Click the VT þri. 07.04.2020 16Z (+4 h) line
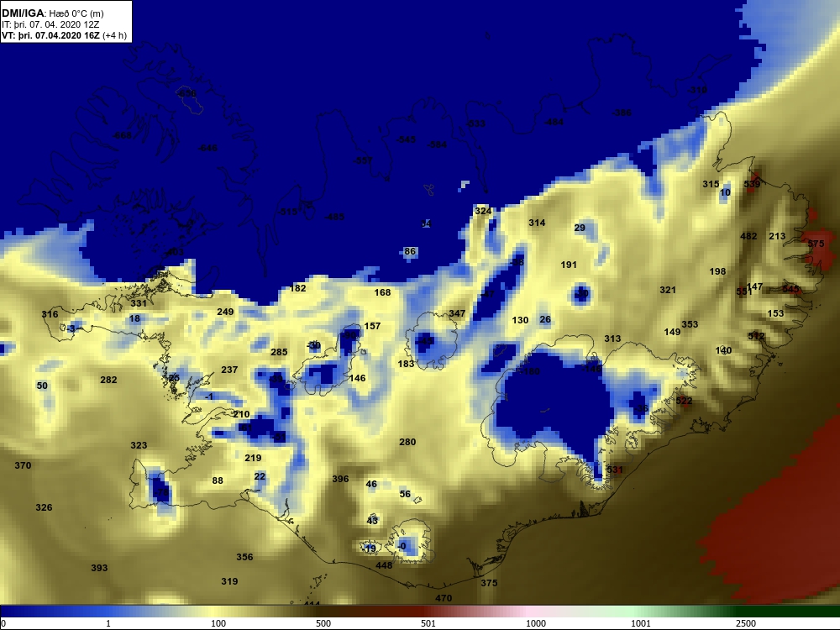The image size is (840, 630). click(65, 36)
